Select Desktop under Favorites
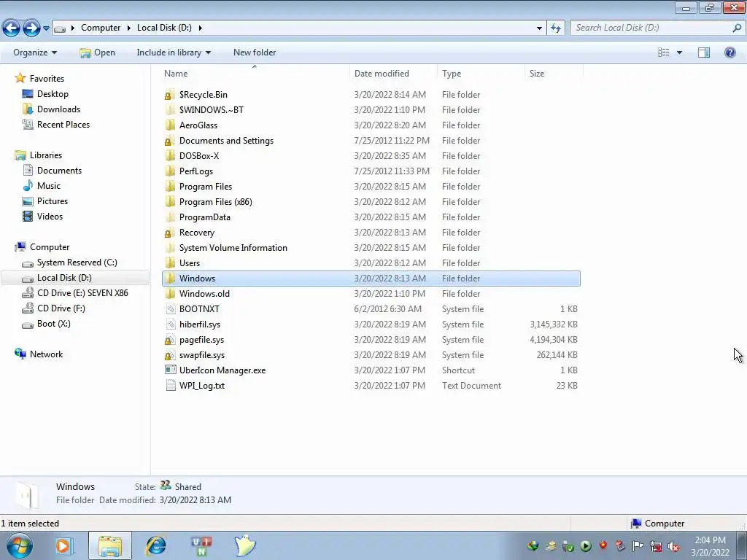The image size is (747, 560). pos(53,94)
